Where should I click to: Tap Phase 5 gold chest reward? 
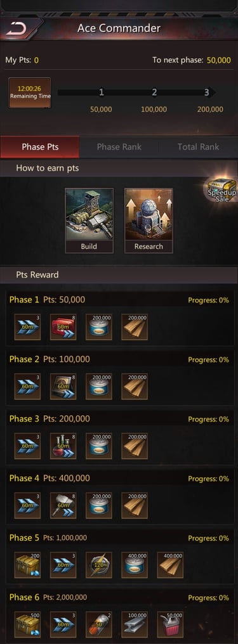(27, 565)
